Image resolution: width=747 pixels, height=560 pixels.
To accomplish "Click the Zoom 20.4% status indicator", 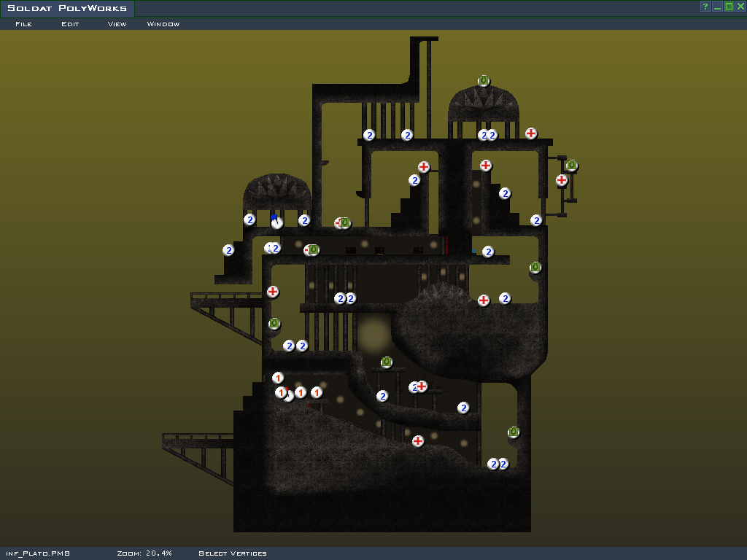I will tap(144, 553).
